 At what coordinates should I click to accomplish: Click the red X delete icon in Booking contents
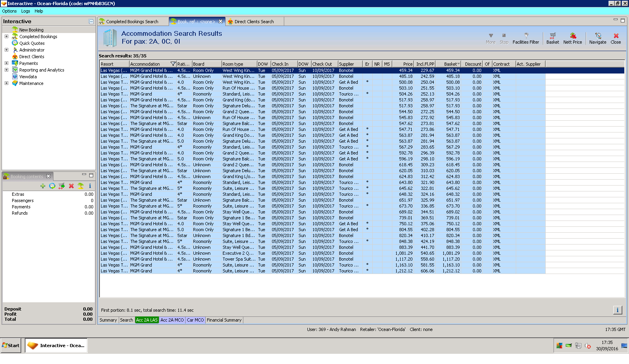tap(71, 186)
